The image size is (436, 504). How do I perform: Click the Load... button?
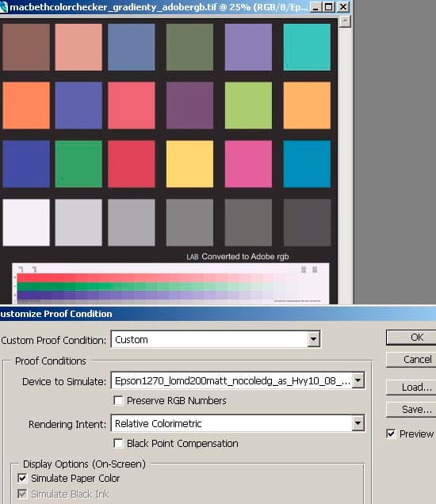(x=411, y=387)
